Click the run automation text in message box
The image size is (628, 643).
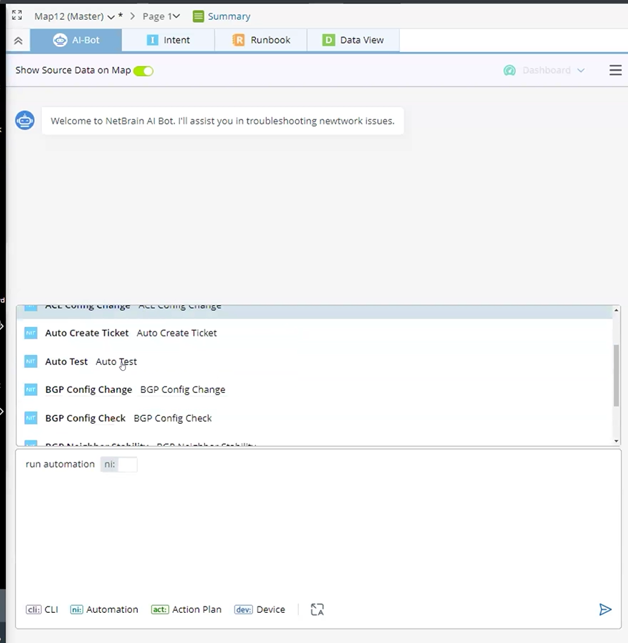60,464
